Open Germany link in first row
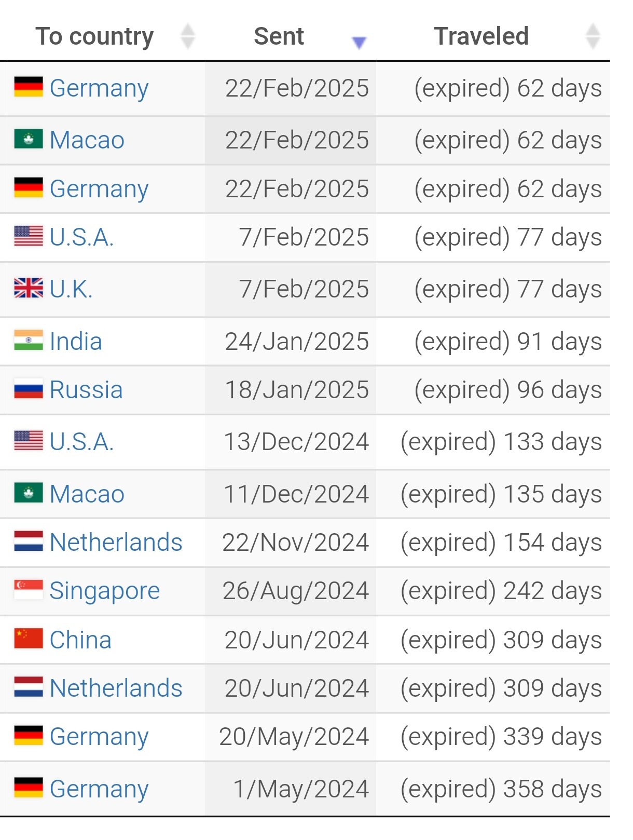The height and width of the screenshot is (840, 633). (x=99, y=88)
